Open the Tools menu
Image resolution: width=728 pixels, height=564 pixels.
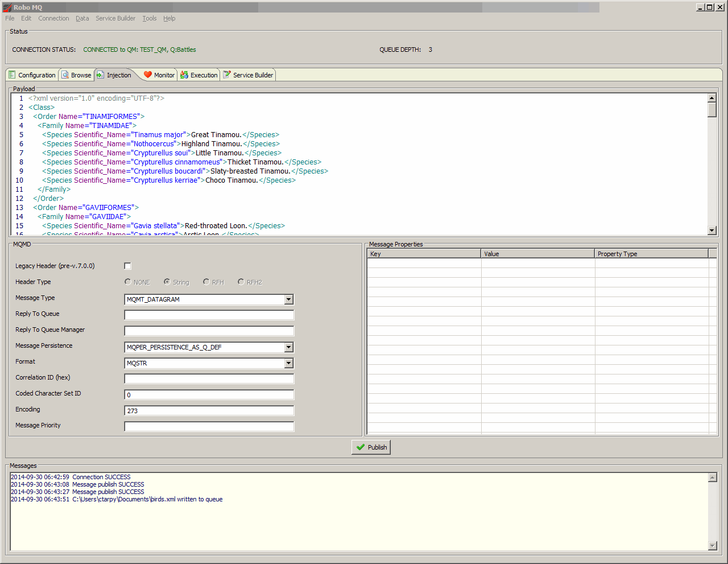click(149, 18)
